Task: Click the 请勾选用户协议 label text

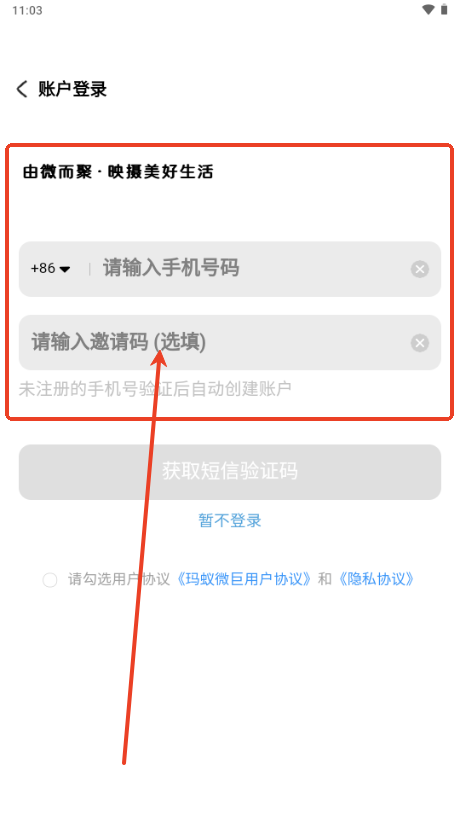Action: coord(119,579)
